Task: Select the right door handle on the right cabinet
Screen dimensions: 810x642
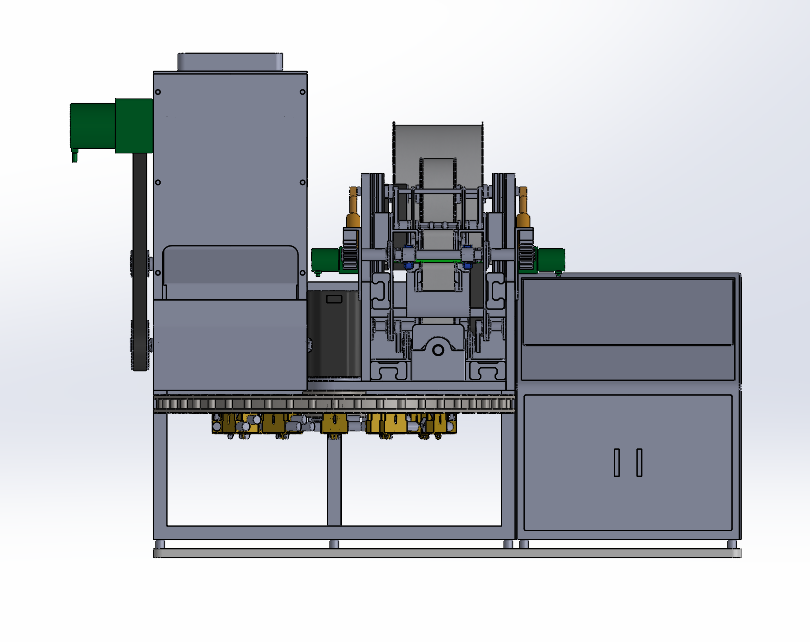Action: click(640, 462)
